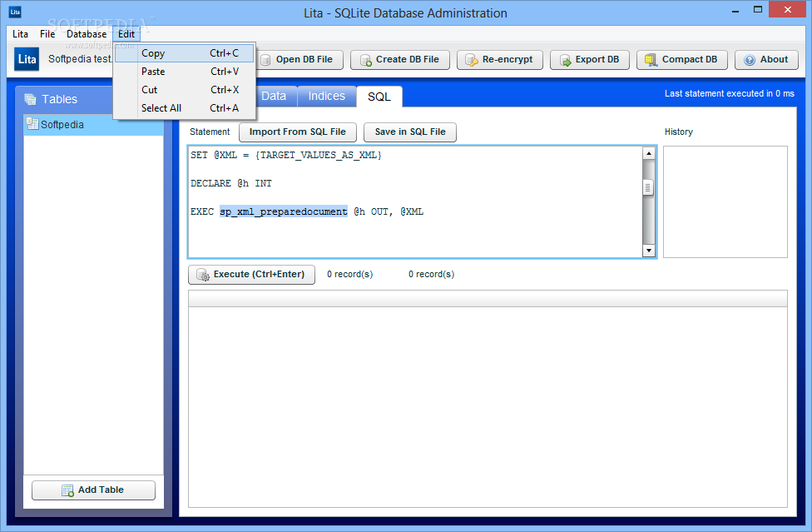Close the Edit menu
Image resolution: width=812 pixels, height=532 pixels.
pos(126,34)
